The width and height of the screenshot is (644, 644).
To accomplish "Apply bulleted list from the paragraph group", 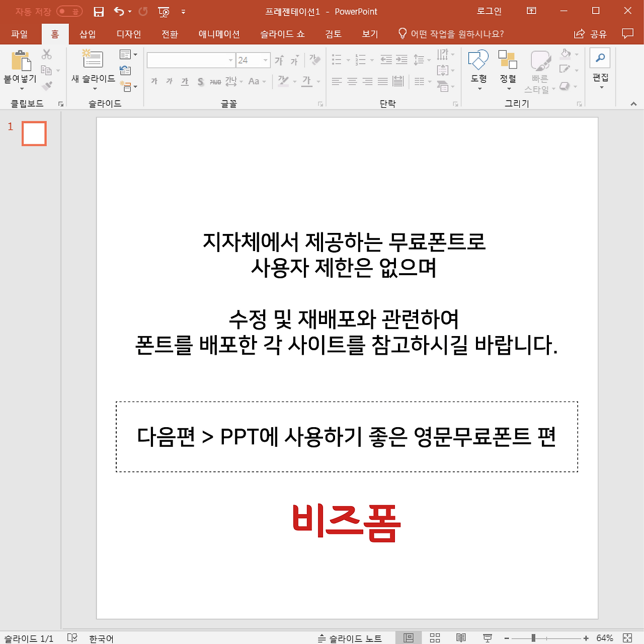I will 336,59.
